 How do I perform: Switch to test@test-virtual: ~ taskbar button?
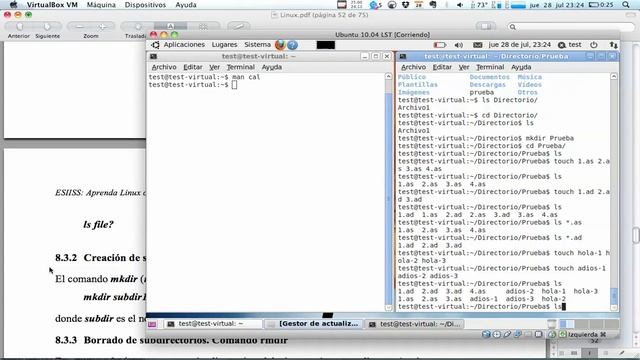(x=213, y=324)
